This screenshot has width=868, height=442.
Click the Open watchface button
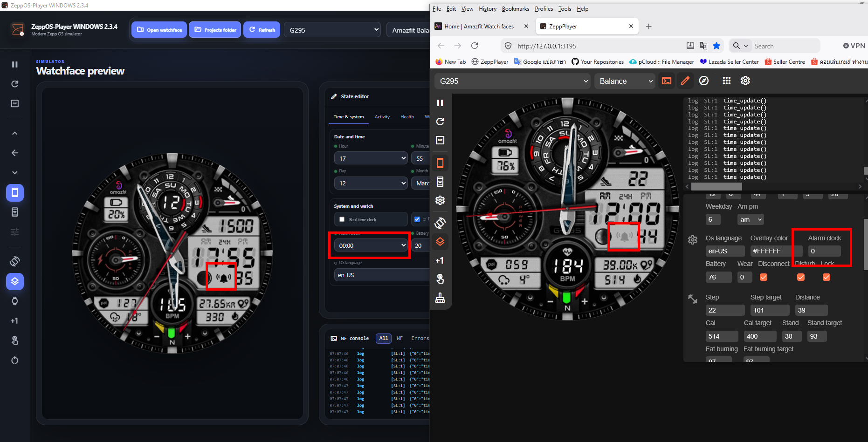click(x=159, y=30)
